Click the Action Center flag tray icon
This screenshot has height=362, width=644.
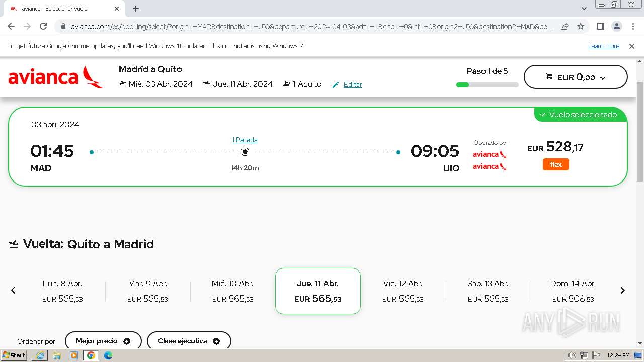pyautogui.click(x=596, y=355)
